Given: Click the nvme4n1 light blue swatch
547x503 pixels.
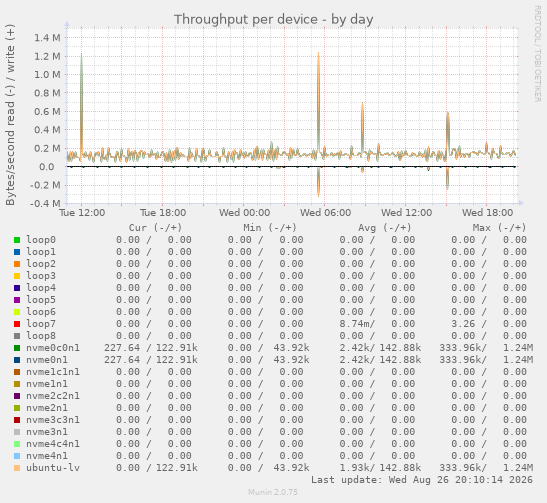Looking at the screenshot, I should 17,456.
